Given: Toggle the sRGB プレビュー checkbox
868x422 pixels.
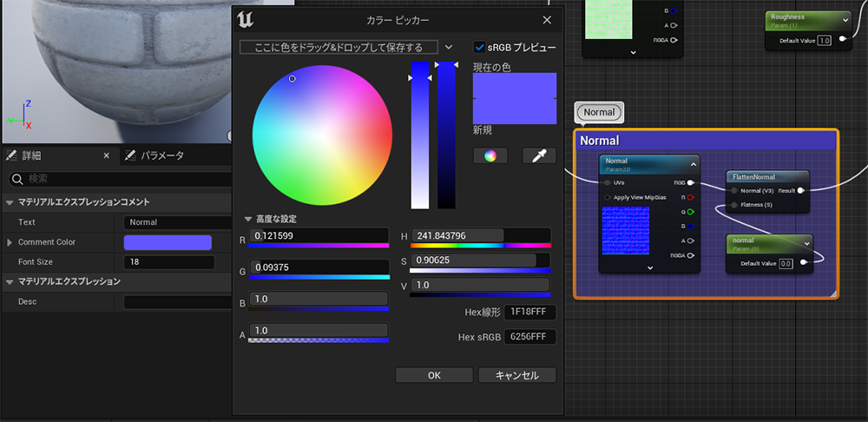Looking at the screenshot, I should 480,47.
